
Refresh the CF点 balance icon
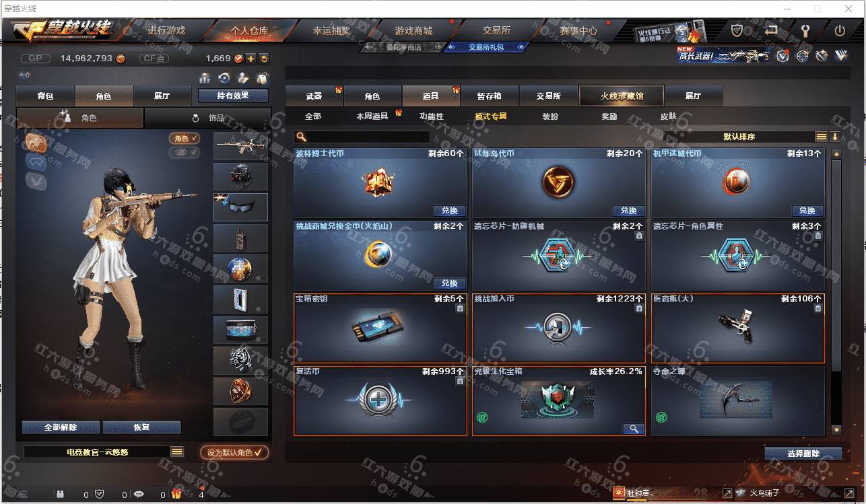click(264, 59)
